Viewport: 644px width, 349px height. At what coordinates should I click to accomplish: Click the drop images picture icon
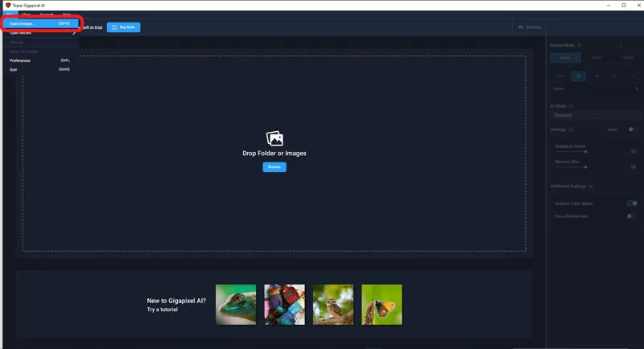275,138
